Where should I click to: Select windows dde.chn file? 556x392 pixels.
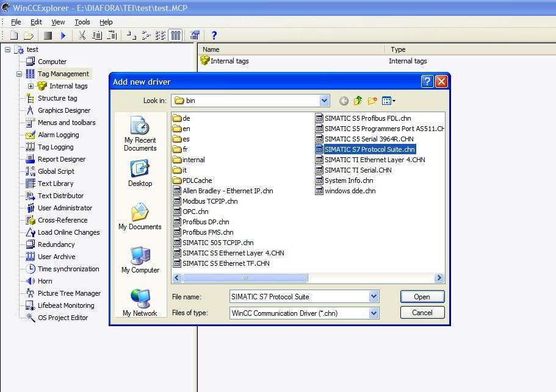pos(345,191)
